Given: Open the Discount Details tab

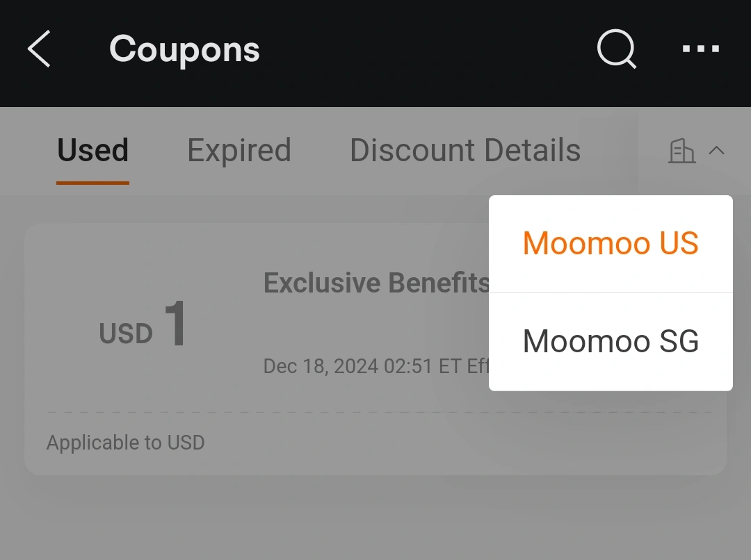Looking at the screenshot, I should pos(465,150).
